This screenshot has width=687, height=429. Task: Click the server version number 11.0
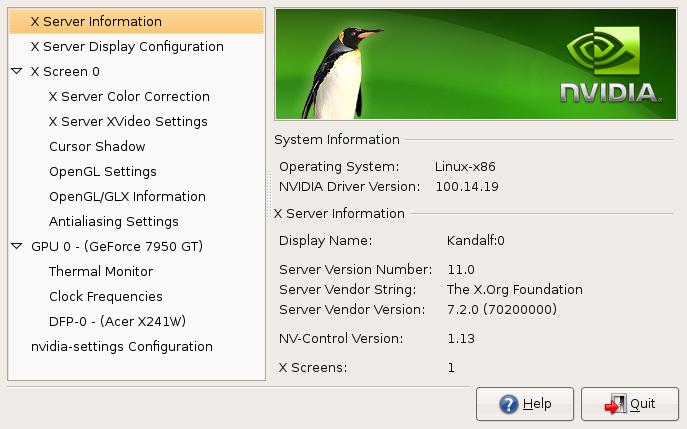point(461,269)
